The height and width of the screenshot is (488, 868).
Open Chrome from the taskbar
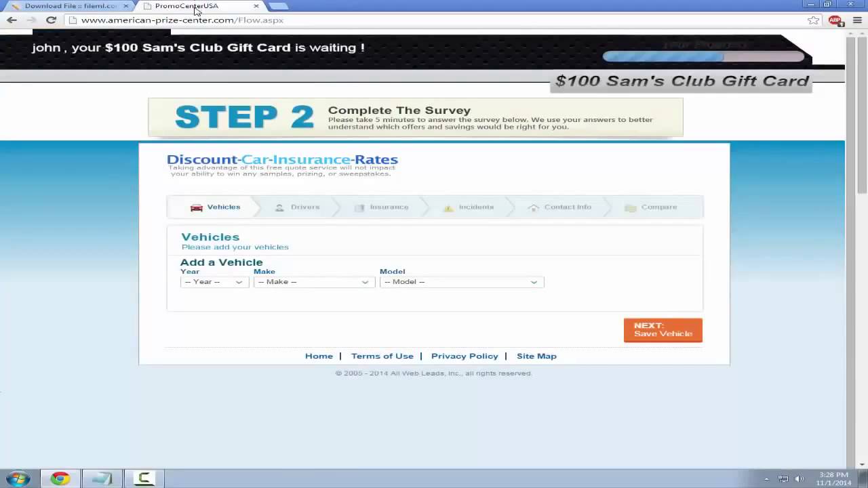tap(60, 479)
